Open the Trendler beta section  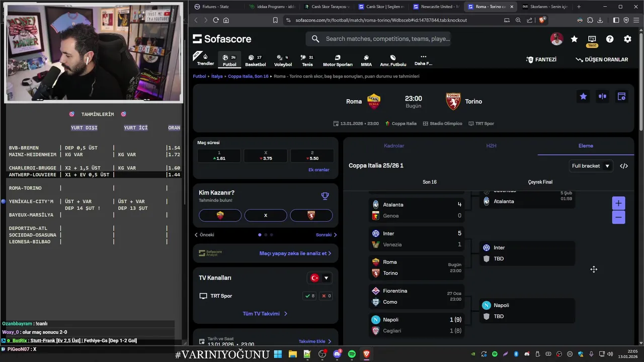(205, 59)
